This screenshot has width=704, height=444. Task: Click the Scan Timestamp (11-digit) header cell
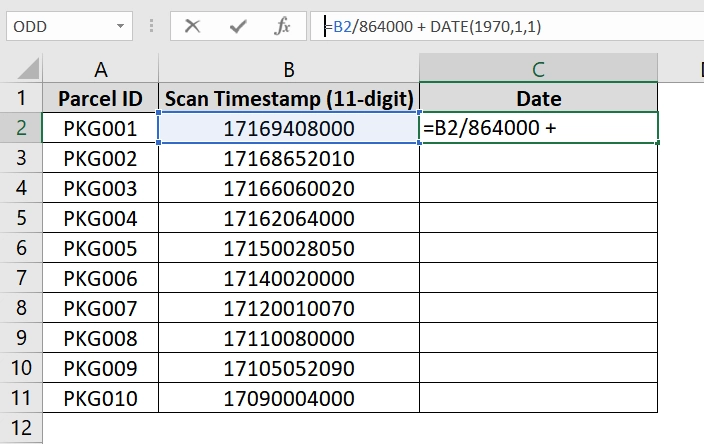(289, 98)
